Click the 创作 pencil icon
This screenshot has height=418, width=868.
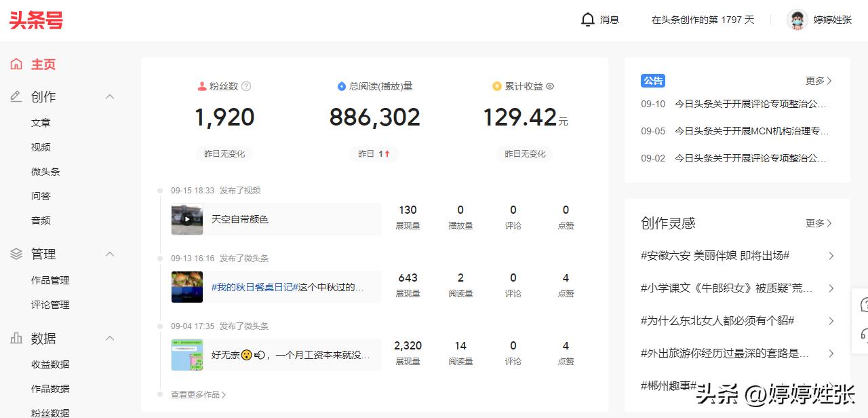point(16,97)
